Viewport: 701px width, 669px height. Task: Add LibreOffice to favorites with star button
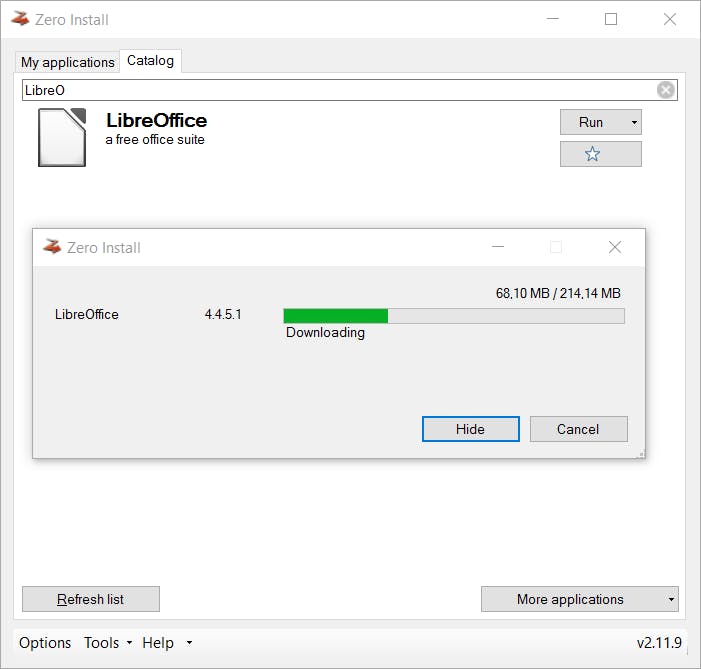[x=600, y=154]
